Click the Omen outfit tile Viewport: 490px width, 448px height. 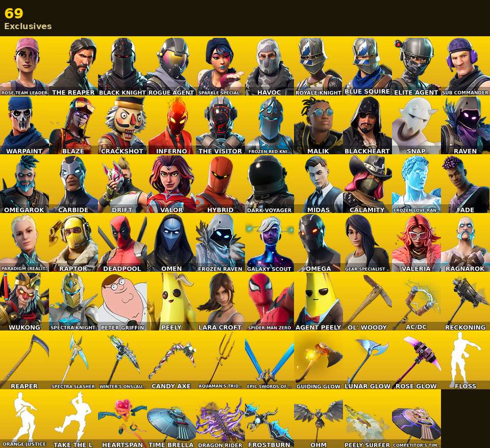[x=171, y=243]
